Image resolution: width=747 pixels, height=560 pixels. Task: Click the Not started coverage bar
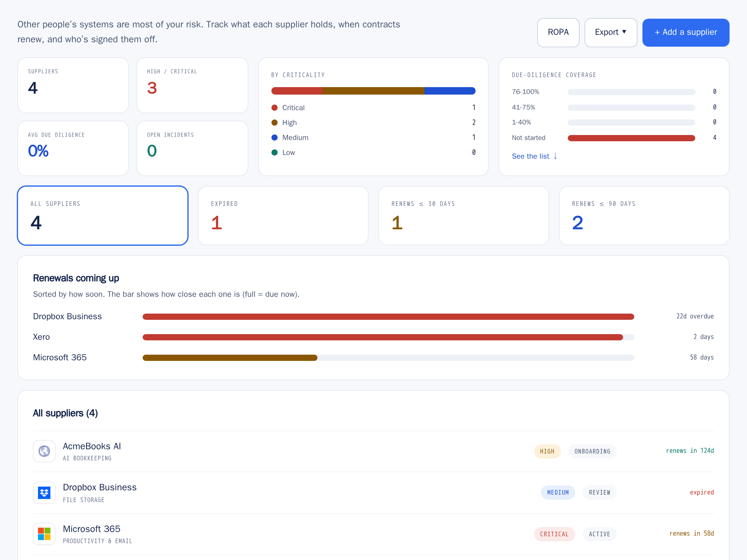tap(631, 138)
